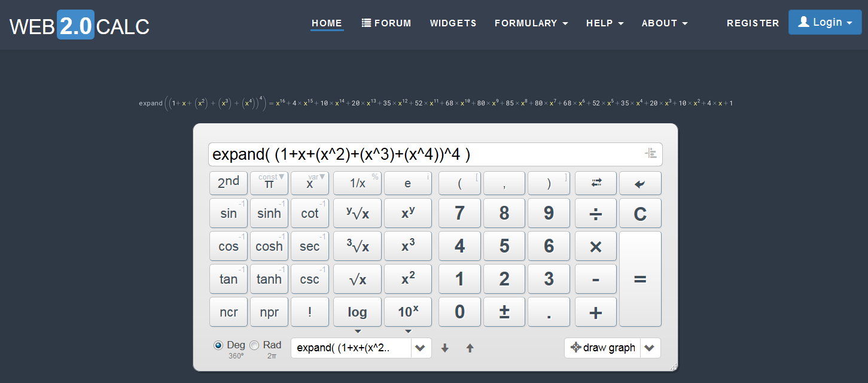
Task: Select the Deg angle mode
Action: 218,345
